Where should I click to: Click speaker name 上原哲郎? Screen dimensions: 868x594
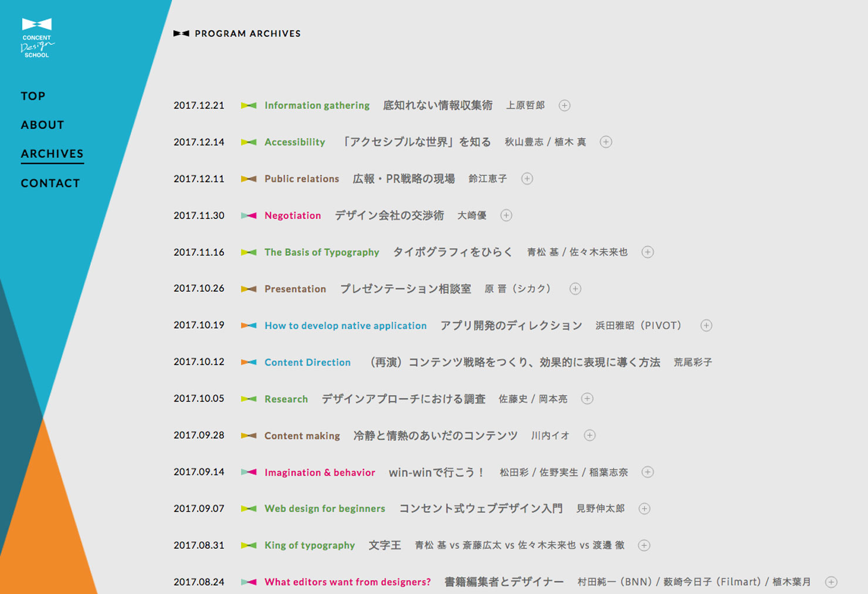point(525,106)
